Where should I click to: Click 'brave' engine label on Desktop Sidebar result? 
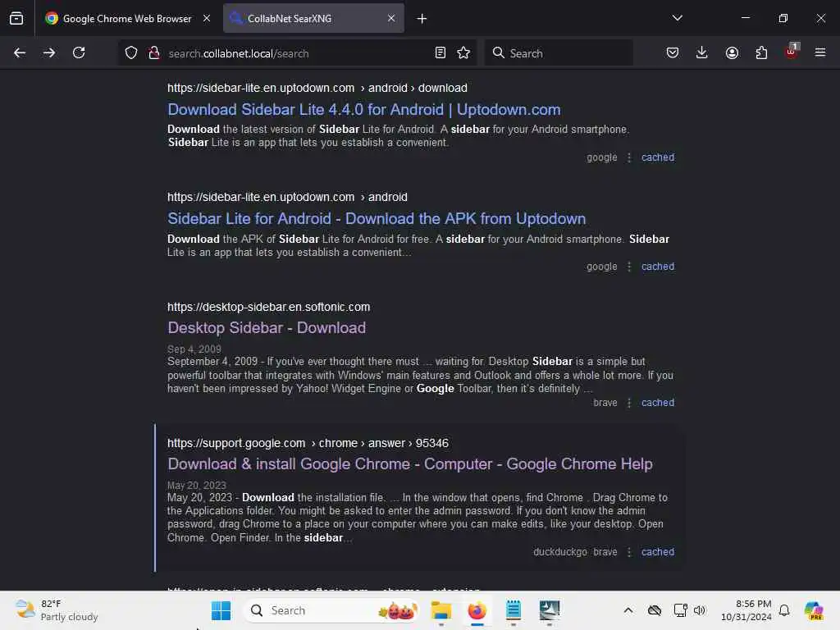(x=605, y=402)
